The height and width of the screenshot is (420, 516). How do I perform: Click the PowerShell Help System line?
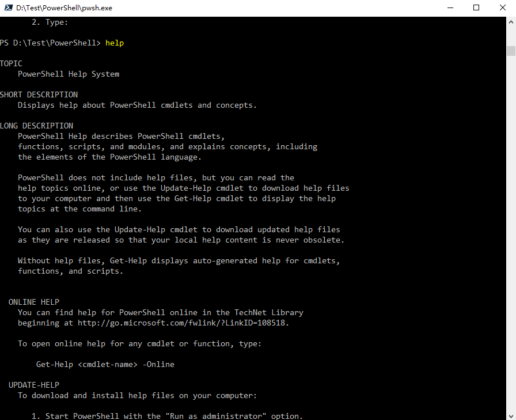[69, 74]
